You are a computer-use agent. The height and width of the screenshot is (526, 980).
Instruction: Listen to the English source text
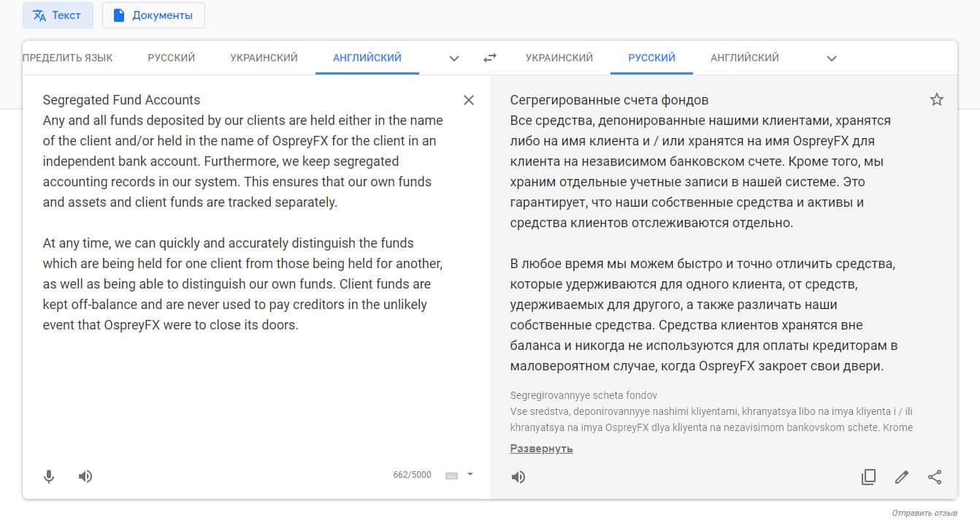click(85, 477)
